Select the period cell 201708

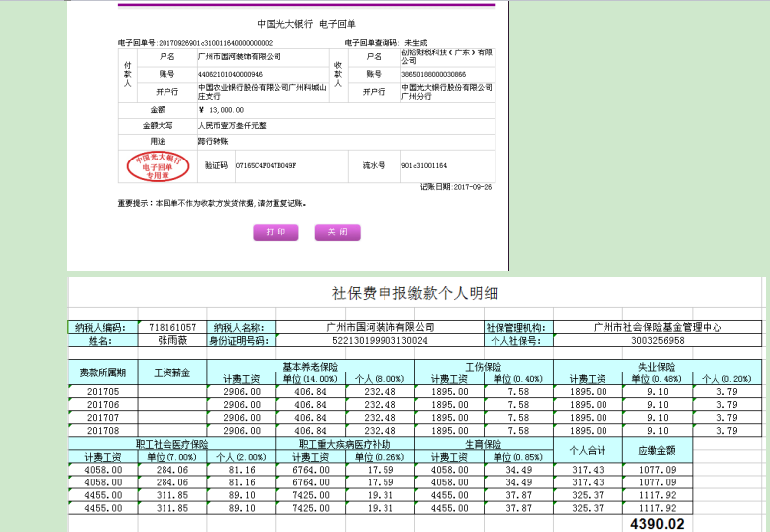(x=103, y=430)
